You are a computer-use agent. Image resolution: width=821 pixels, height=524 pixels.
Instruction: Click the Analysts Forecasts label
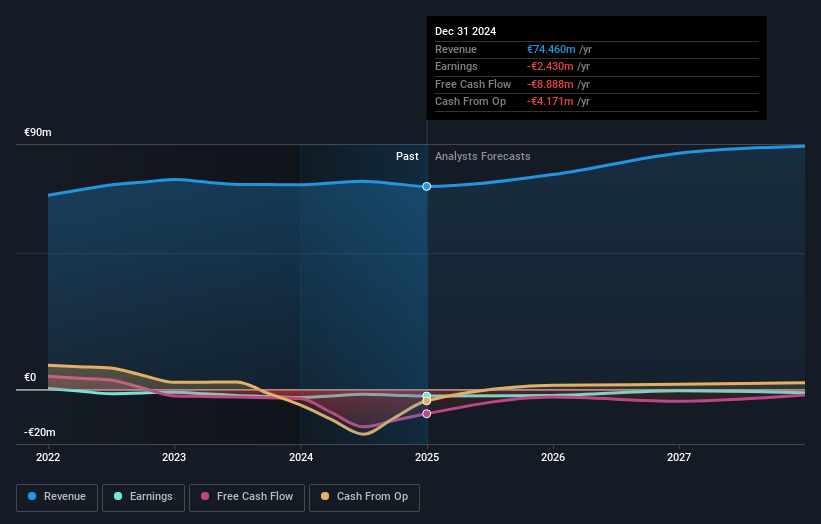pyautogui.click(x=483, y=156)
